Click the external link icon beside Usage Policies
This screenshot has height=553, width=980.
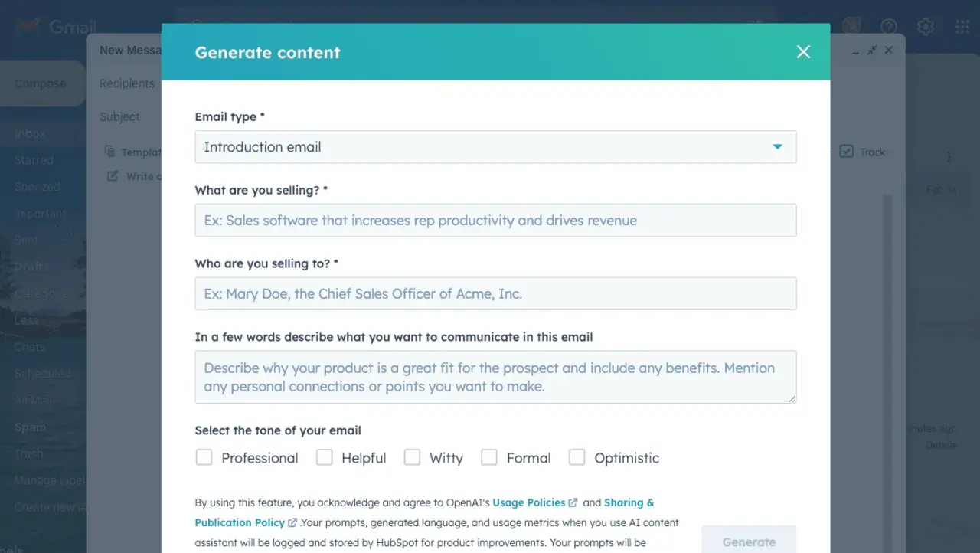point(573,502)
